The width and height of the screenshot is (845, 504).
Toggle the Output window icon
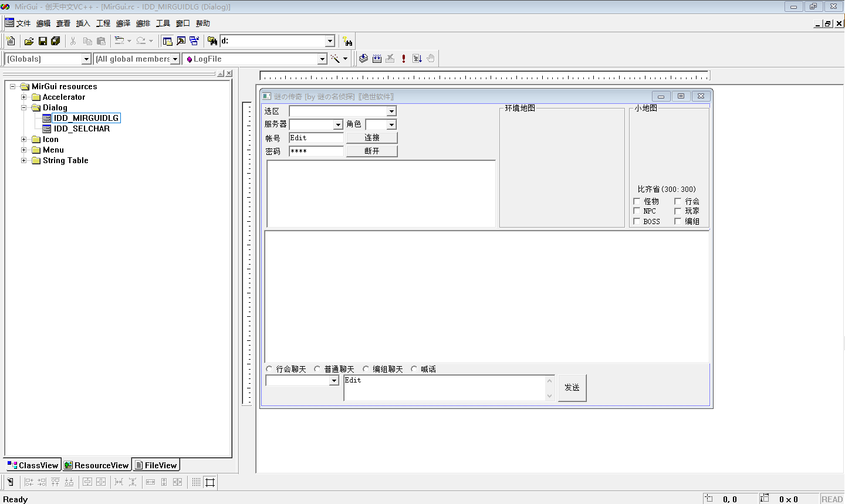coord(181,41)
